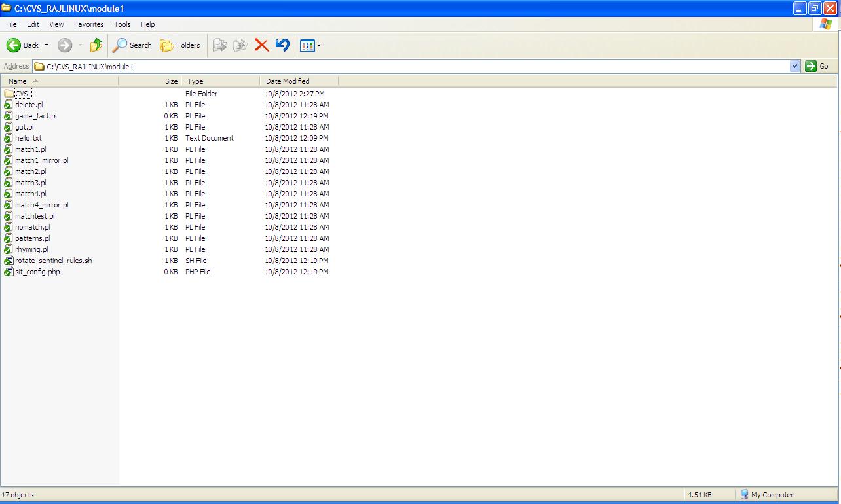Expand the address bar dropdown
This screenshot has width=841, height=504.
point(794,65)
